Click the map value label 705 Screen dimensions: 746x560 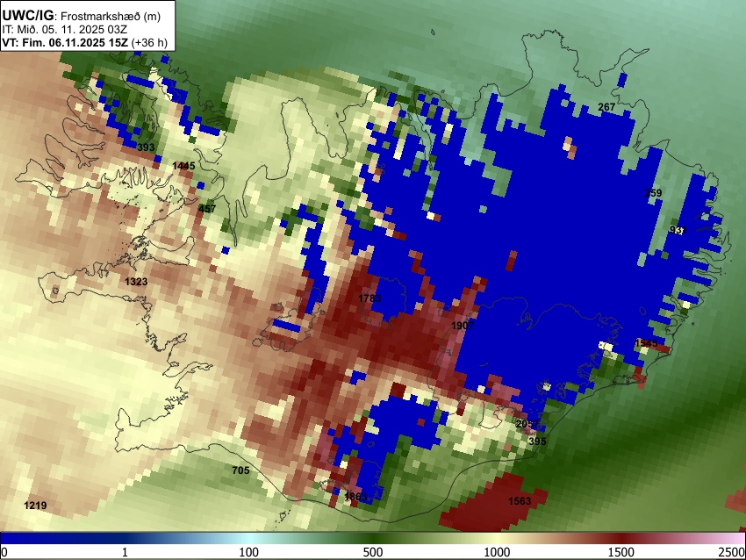pyautogui.click(x=240, y=470)
